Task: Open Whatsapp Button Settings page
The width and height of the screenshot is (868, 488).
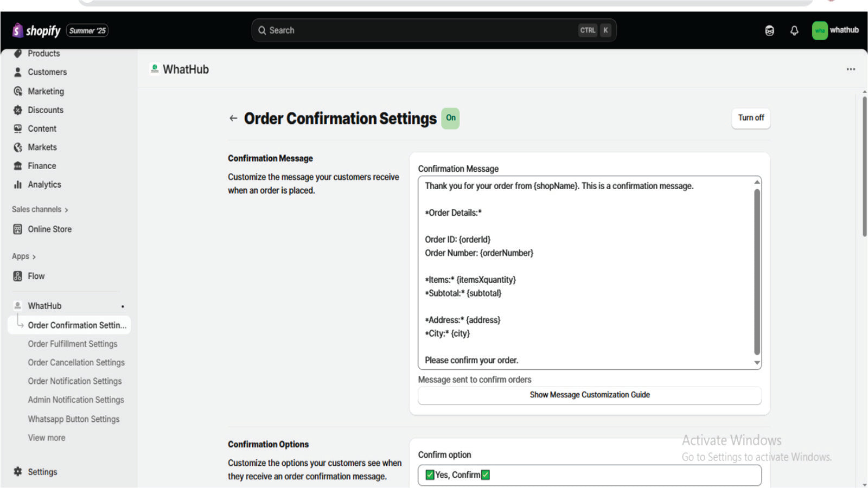Action: 74,419
